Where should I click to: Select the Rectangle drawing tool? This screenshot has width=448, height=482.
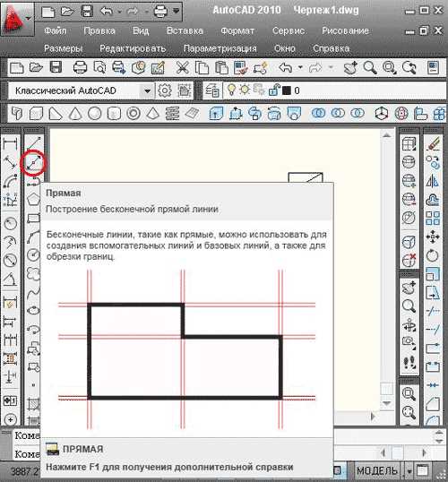(x=33, y=218)
